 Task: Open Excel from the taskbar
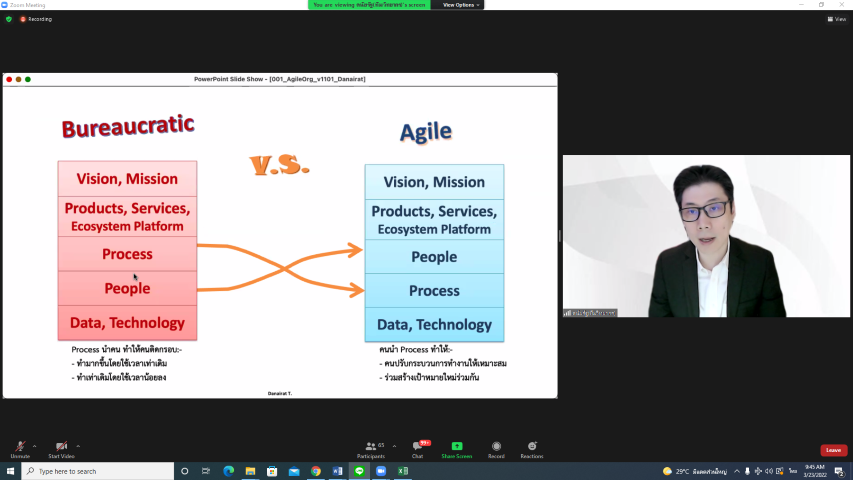[x=403, y=471]
